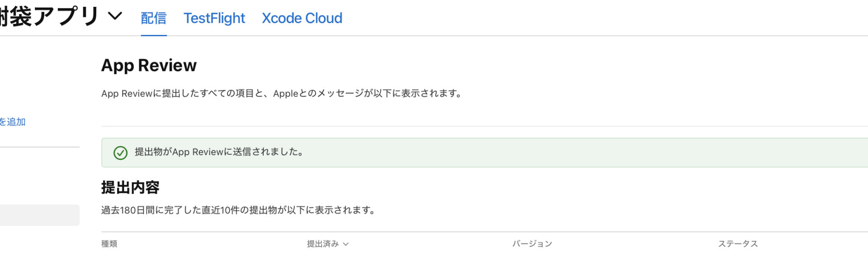Sort by the ステータス column header
Screen dimensions: 868x254
[x=738, y=244]
